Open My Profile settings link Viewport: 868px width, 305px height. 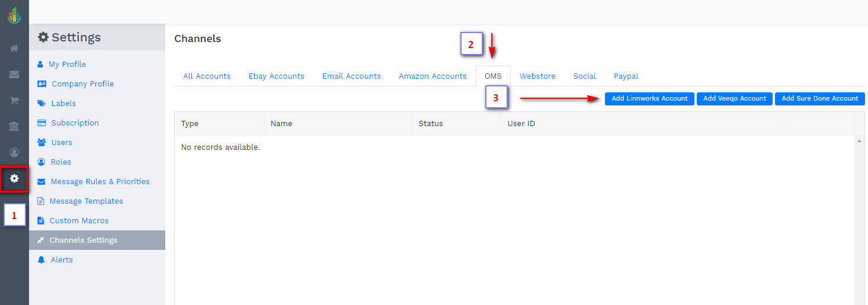(67, 65)
